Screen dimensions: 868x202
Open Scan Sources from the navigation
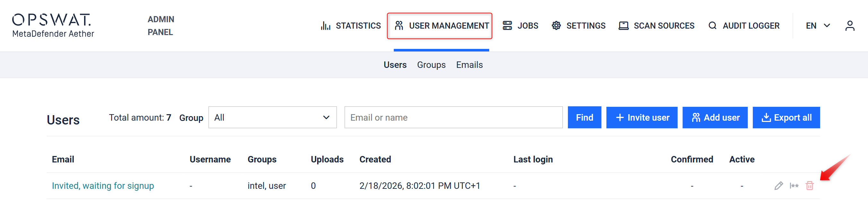point(656,26)
